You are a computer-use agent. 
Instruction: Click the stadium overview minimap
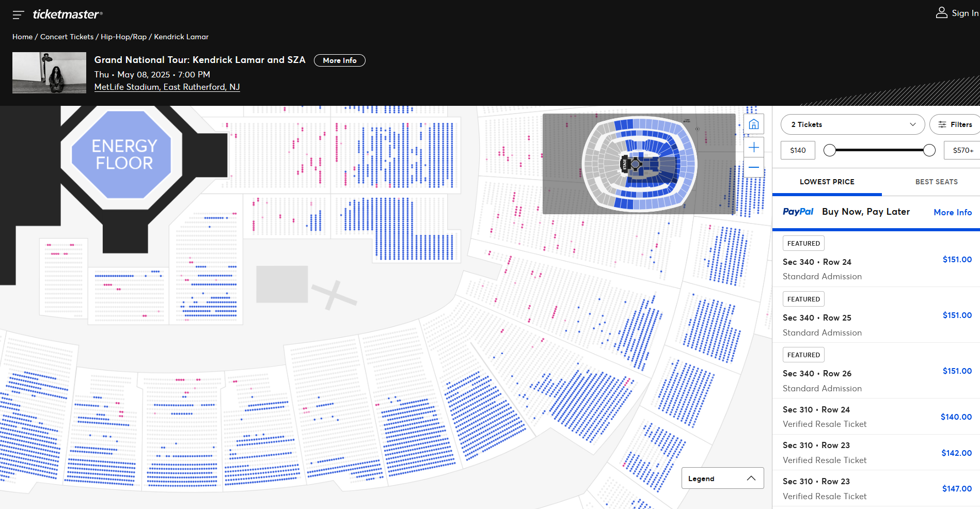tap(639, 164)
